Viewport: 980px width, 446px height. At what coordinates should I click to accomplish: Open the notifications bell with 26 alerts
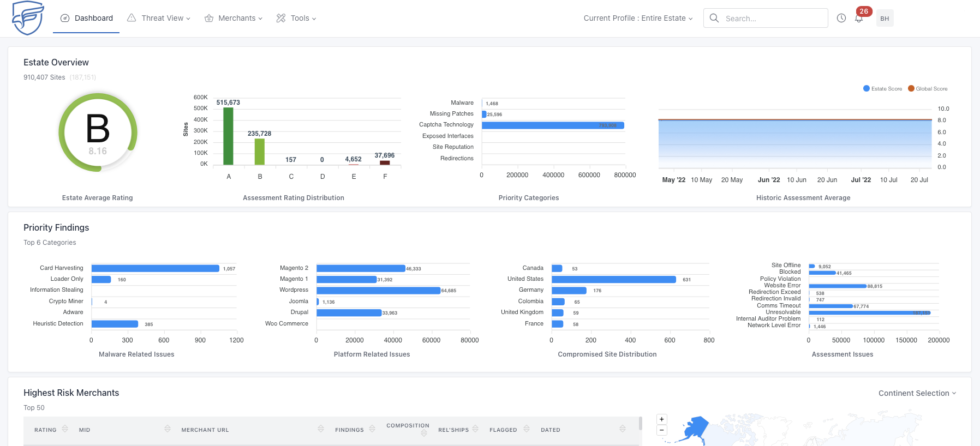click(859, 18)
